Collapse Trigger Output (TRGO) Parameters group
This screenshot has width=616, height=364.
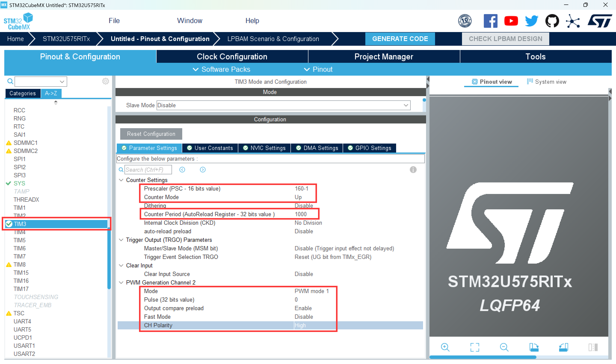click(x=121, y=240)
